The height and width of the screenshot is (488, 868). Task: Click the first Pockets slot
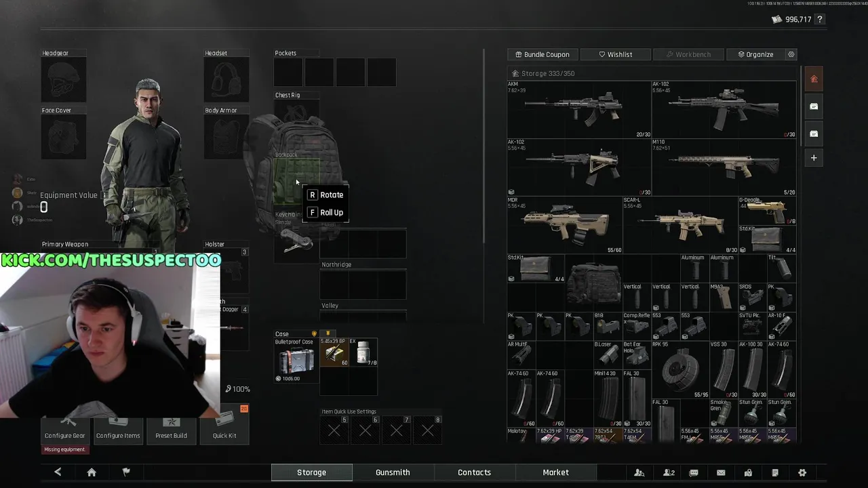click(x=288, y=72)
